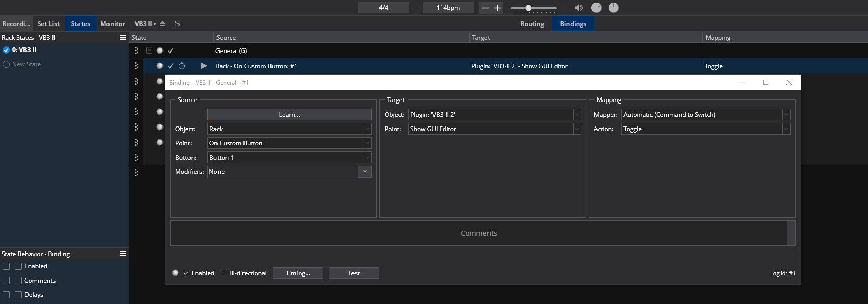Enable the Bi-directional checkbox
The height and width of the screenshot is (304, 868).
coord(224,273)
